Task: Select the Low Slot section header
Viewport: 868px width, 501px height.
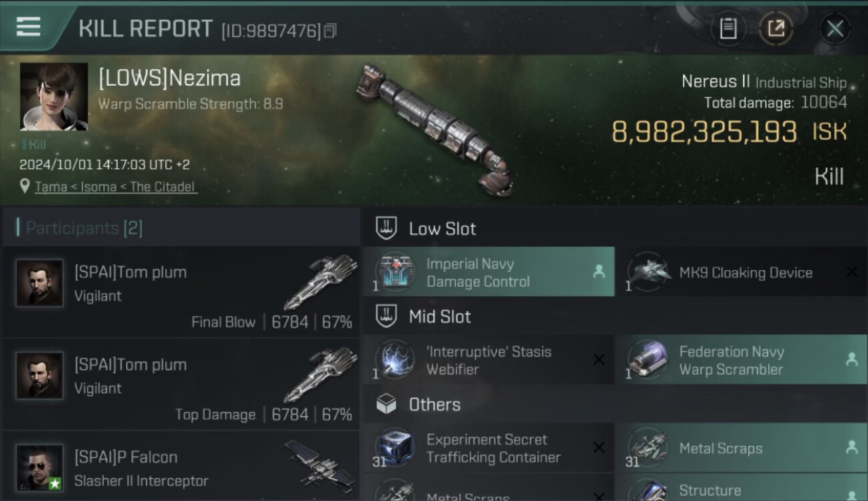Action: tap(442, 229)
